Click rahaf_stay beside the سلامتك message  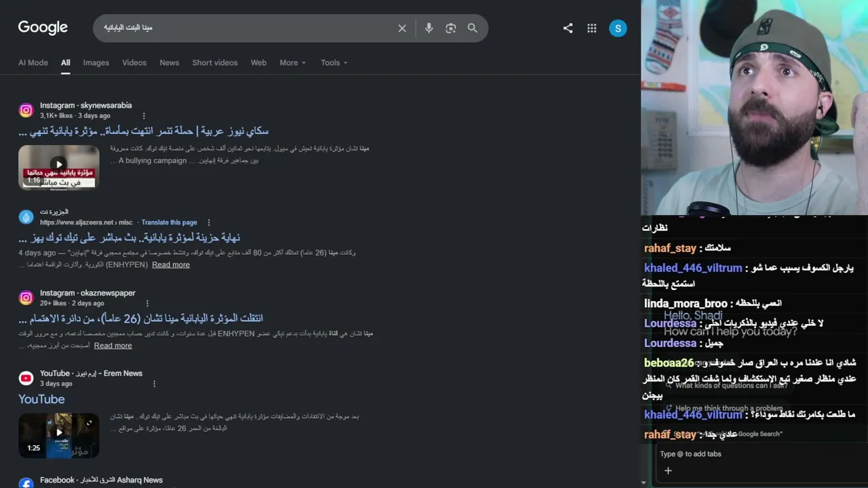(669, 248)
